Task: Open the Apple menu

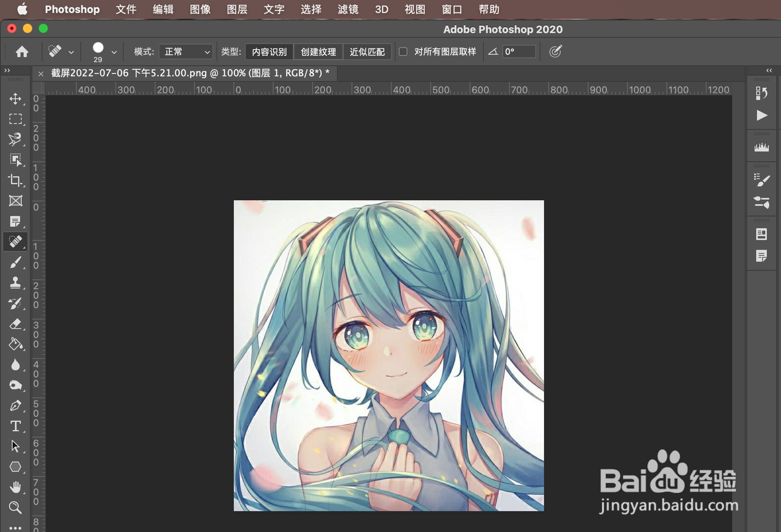Action: [22, 9]
